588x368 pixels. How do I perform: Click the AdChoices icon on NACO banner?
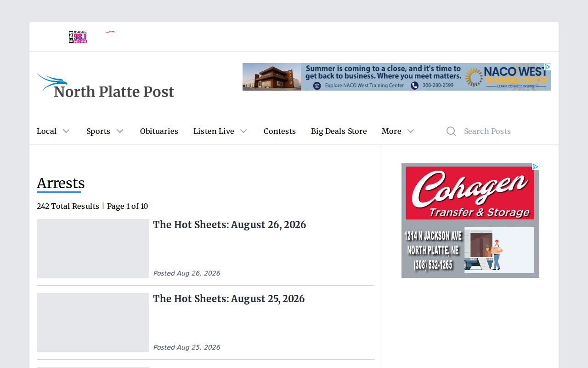click(547, 67)
